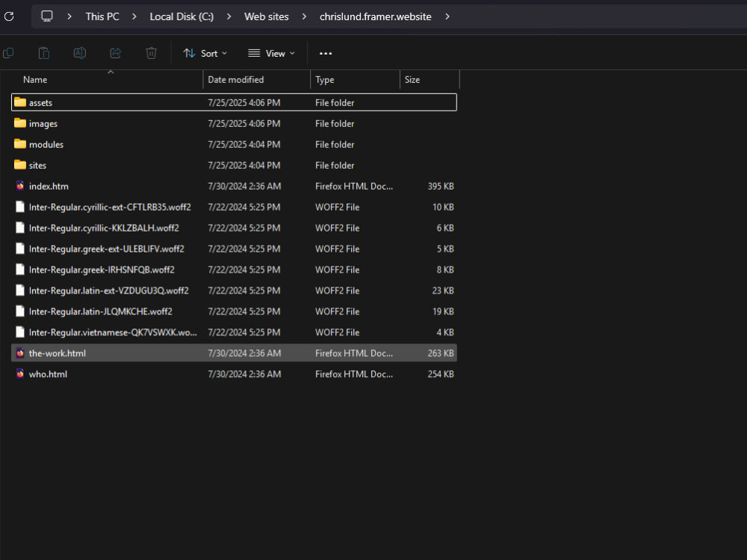Select the modules folder name
The height and width of the screenshot is (560, 747).
[46, 145]
